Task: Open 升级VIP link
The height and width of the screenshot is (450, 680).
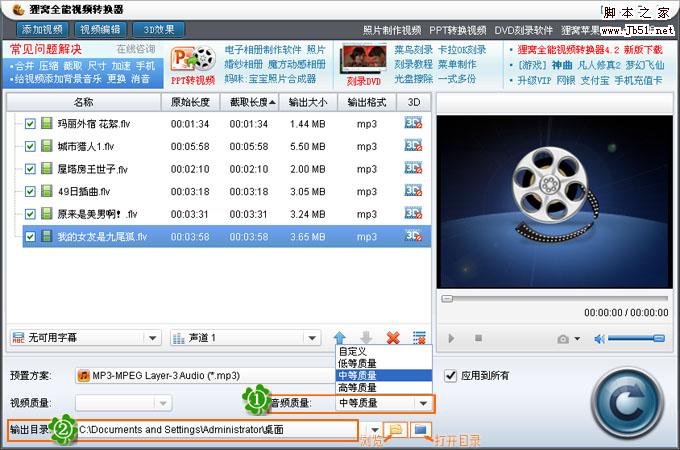Action: (x=534, y=80)
